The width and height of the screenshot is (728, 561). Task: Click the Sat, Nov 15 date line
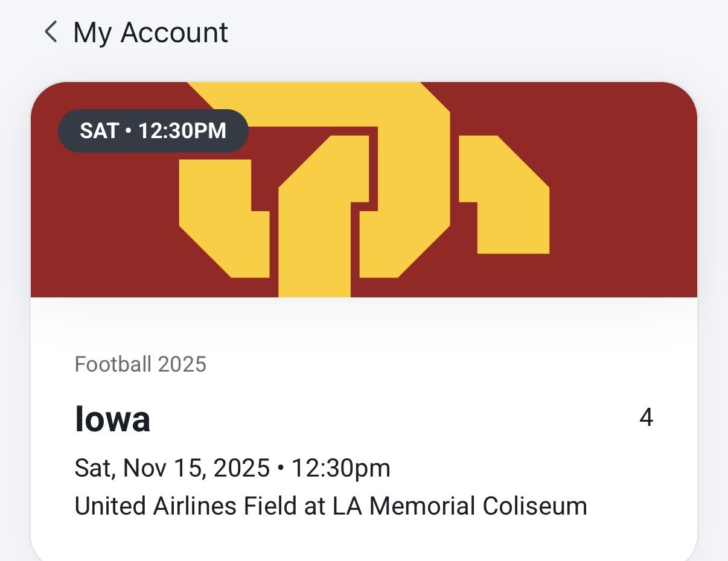point(232,468)
